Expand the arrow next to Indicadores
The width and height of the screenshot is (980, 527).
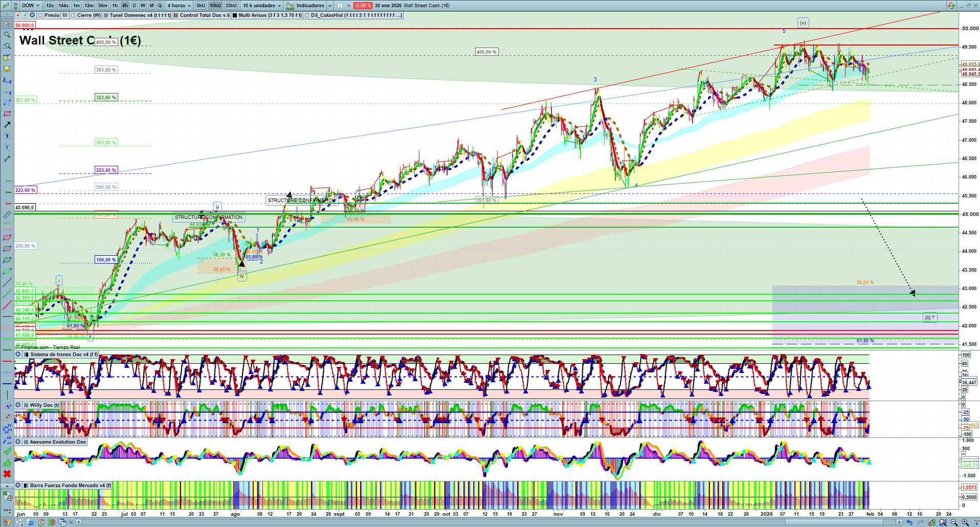[x=330, y=6]
